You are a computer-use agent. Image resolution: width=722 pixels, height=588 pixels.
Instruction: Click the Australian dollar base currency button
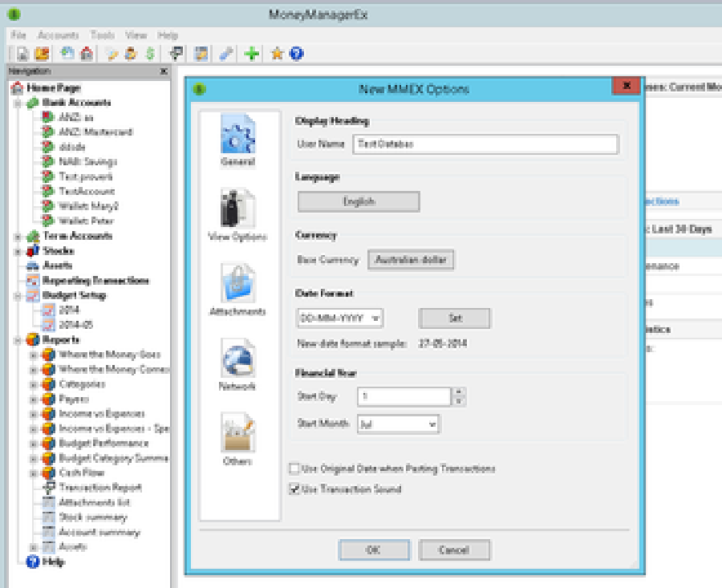click(411, 260)
